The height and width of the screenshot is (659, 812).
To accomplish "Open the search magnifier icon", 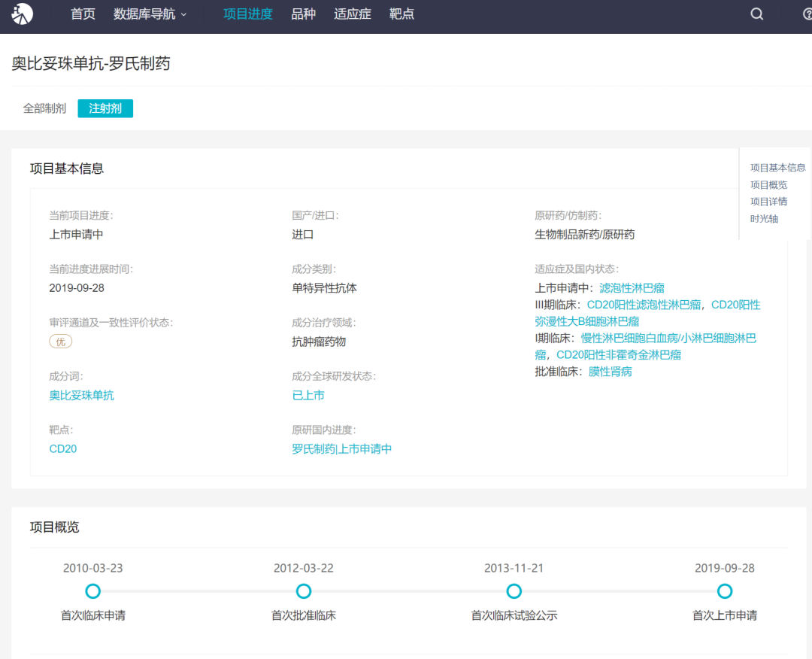I will (756, 14).
